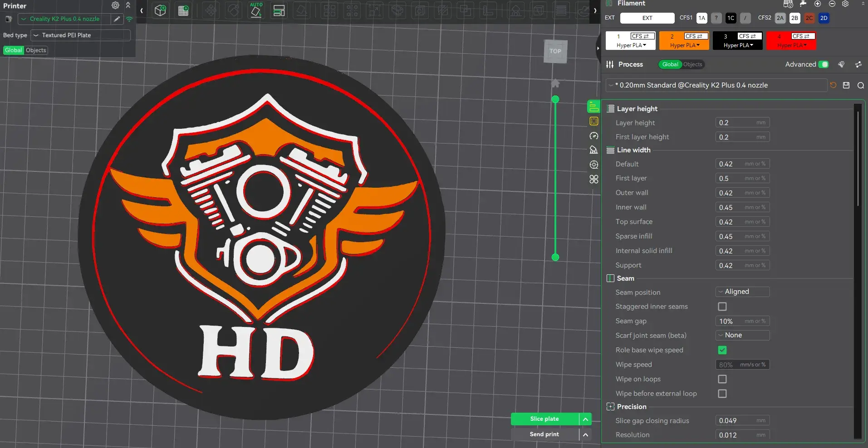The height and width of the screenshot is (448, 868).
Task: Switch Process scope to Objects
Action: click(693, 64)
